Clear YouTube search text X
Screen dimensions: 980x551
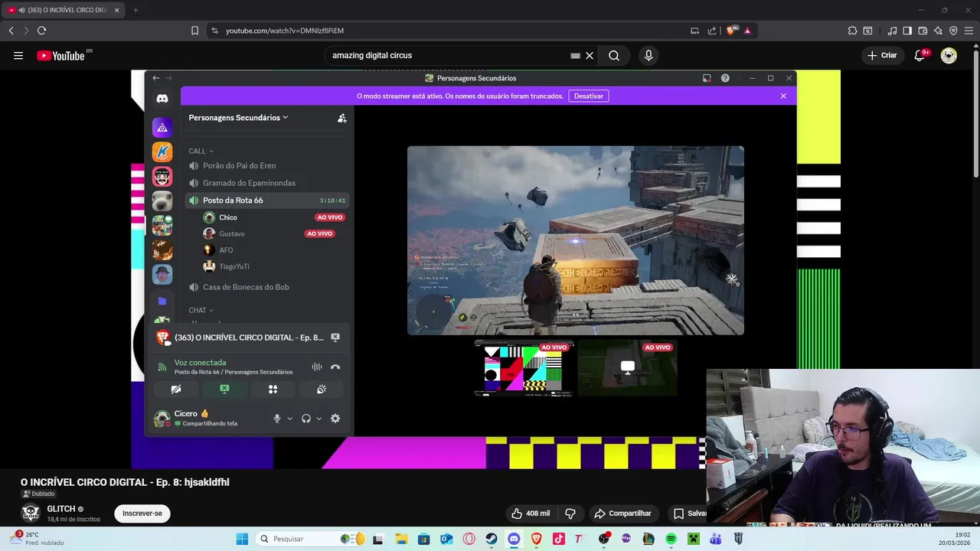pos(590,56)
